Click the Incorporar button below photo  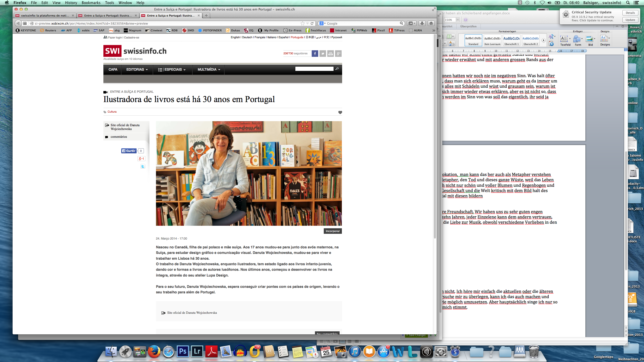pos(333,231)
